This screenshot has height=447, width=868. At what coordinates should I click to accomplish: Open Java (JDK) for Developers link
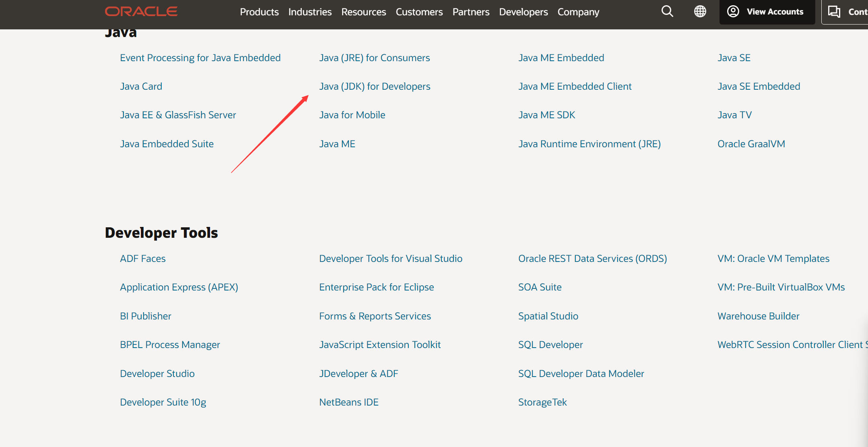tap(375, 87)
